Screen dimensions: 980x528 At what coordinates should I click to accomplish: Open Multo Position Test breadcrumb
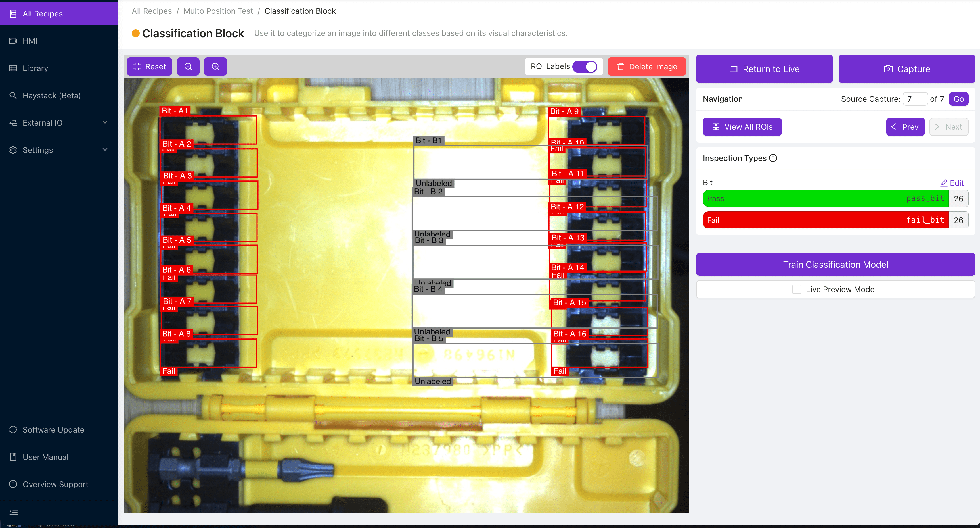tap(218, 11)
